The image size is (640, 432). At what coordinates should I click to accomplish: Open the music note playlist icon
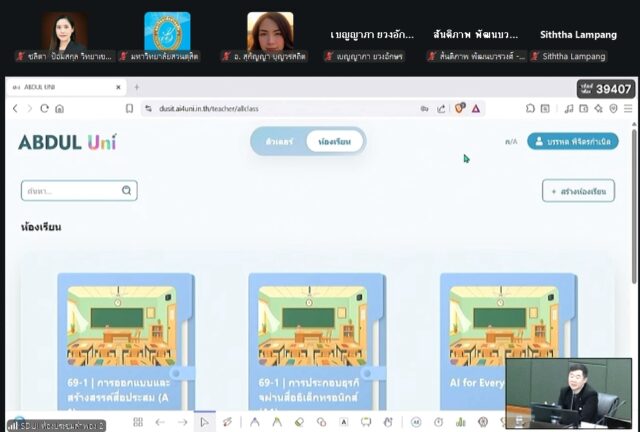point(569,109)
